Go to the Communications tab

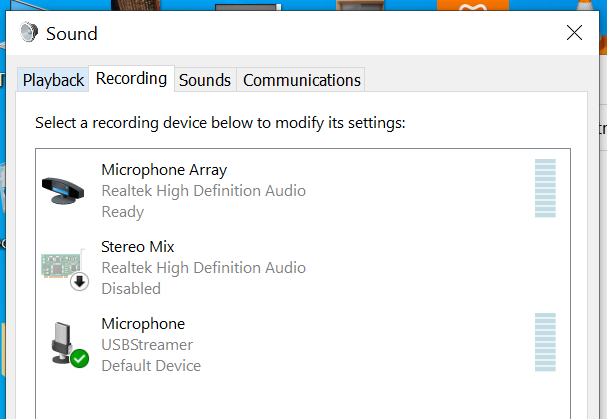tap(302, 80)
